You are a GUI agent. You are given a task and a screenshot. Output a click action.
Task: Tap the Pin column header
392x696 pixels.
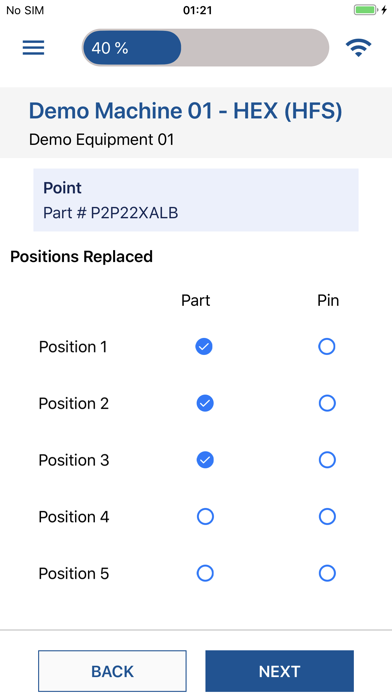(x=328, y=301)
